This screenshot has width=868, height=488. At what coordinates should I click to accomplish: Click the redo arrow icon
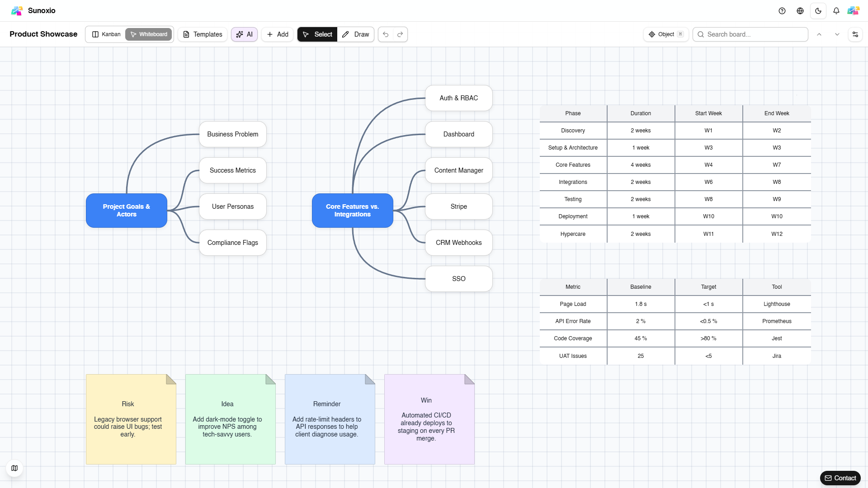[400, 34]
